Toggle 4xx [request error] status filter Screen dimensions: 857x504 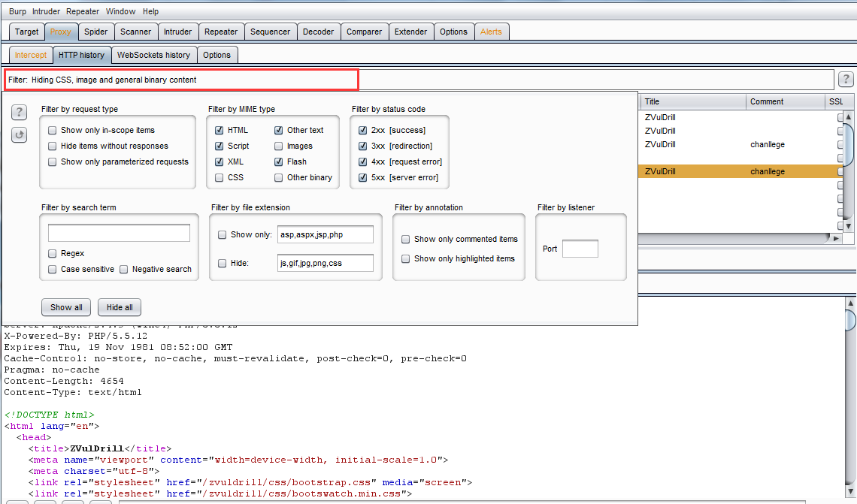click(x=362, y=161)
